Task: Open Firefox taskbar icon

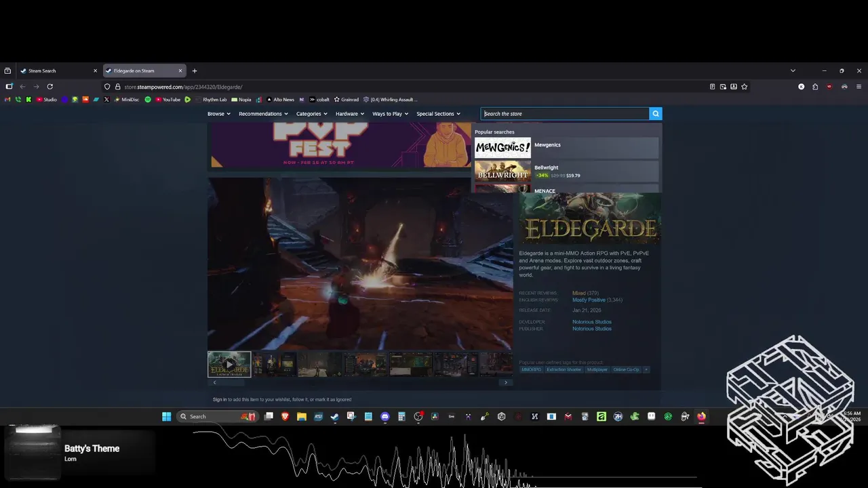Action: point(701,416)
